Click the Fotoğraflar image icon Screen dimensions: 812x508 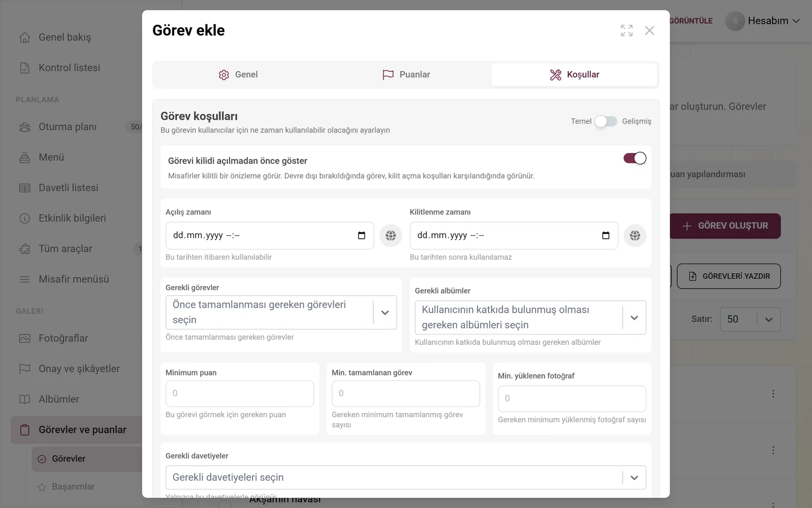pyautogui.click(x=25, y=339)
